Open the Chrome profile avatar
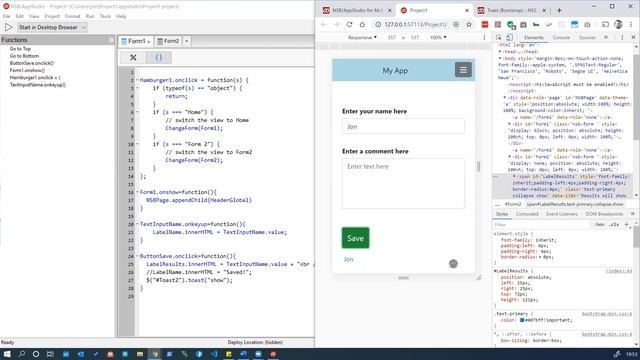 [x=618, y=24]
